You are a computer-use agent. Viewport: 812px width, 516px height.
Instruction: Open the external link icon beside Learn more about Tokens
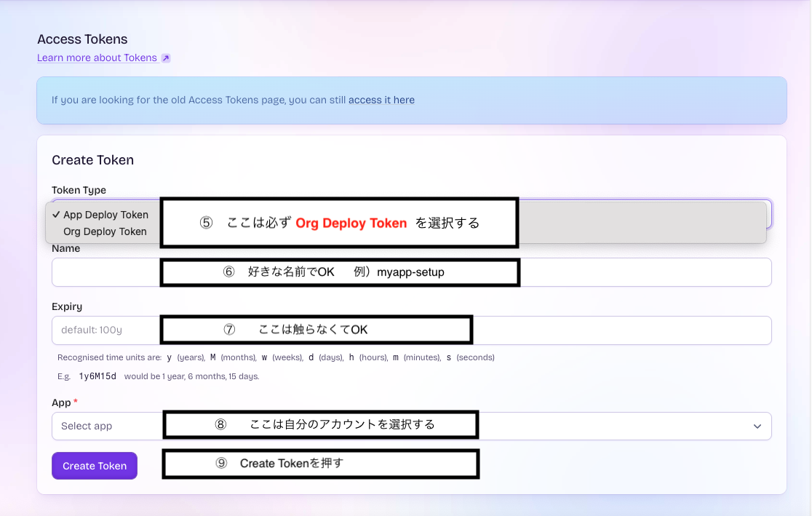(x=166, y=58)
